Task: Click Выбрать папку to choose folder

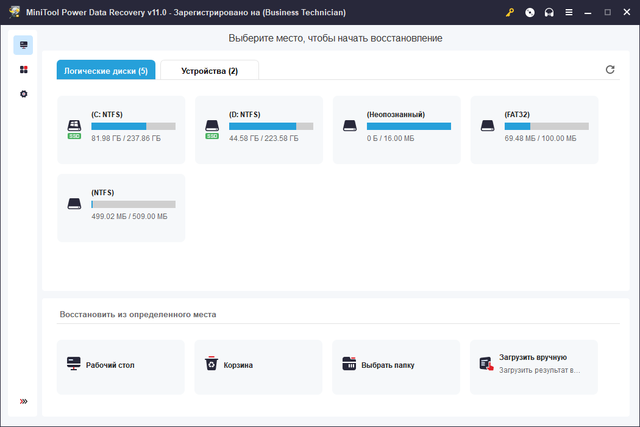Action: pyautogui.click(x=396, y=365)
